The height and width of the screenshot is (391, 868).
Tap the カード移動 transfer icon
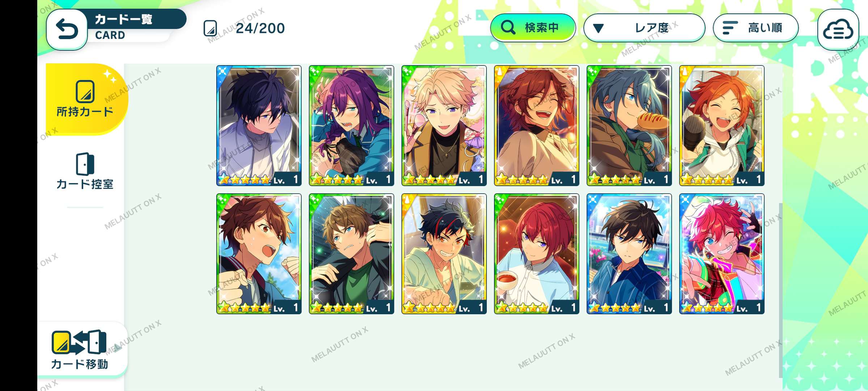pos(79,342)
